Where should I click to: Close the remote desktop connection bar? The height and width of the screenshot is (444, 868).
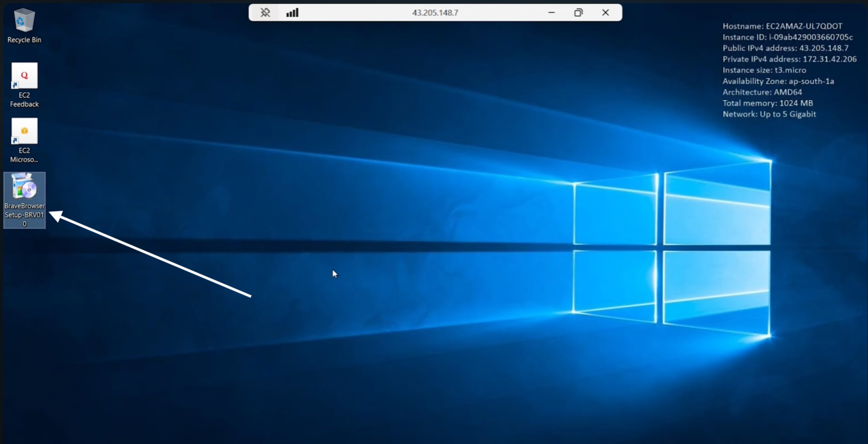coord(606,12)
